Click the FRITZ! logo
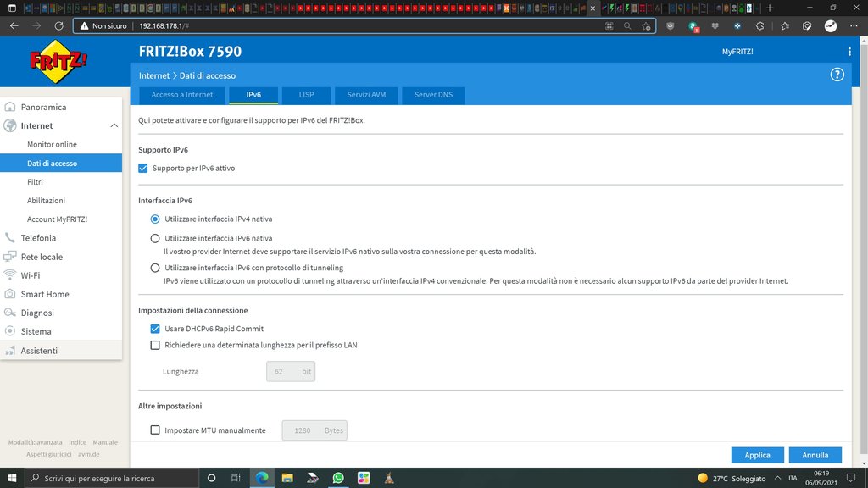The width and height of the screenshot is (868, 488). (x=58, y=62)
